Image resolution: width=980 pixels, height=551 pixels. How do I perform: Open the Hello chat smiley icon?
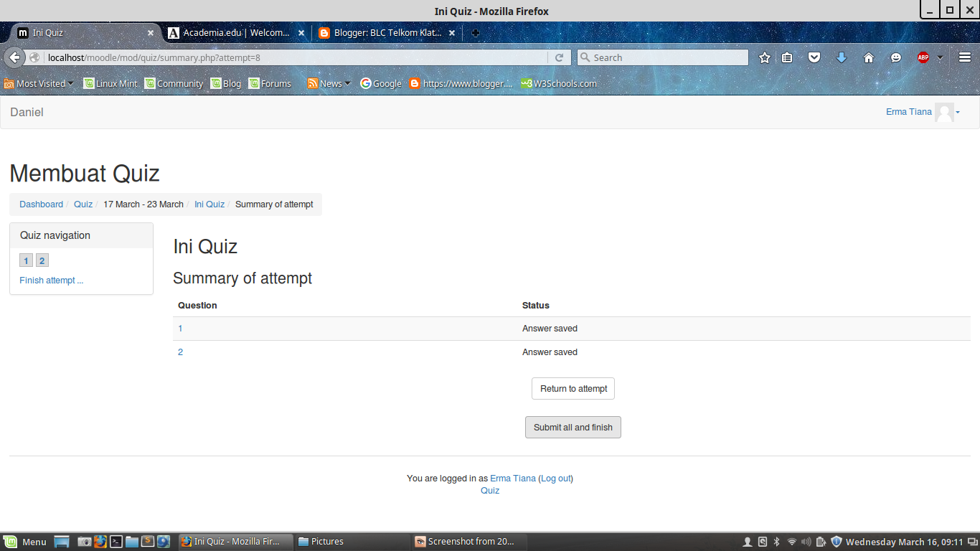[896, 57]
